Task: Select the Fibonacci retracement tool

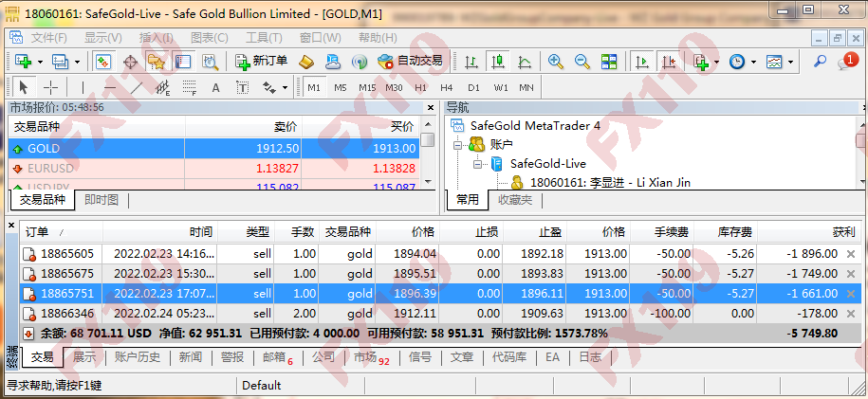Action: [190, 87]
